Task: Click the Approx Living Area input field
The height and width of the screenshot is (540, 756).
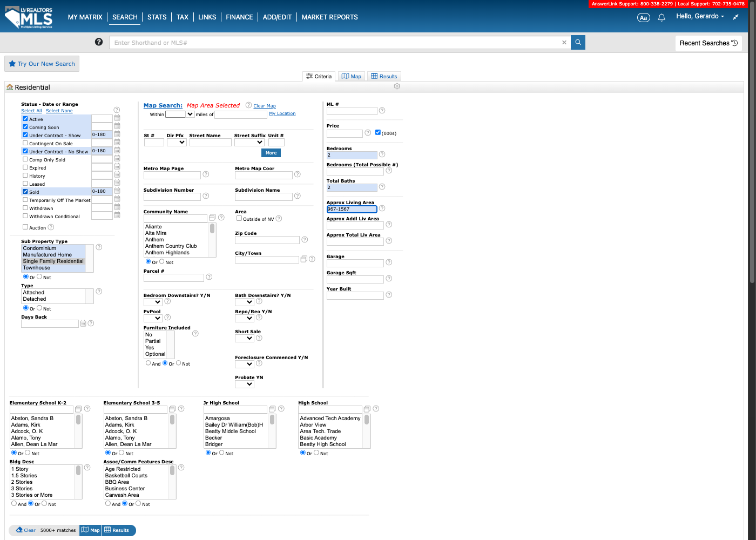Action: click(x=352, y=209)
